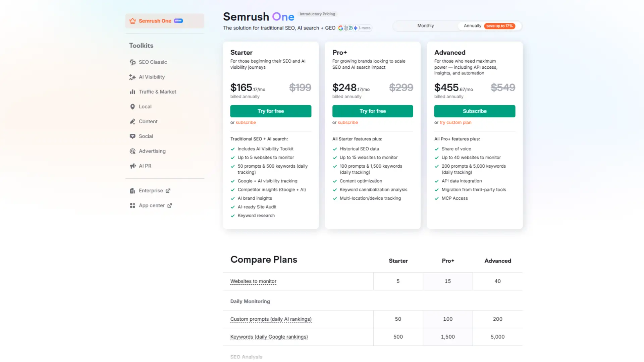Click Subscribe on the Advanced plan

(x=475, y=111)
